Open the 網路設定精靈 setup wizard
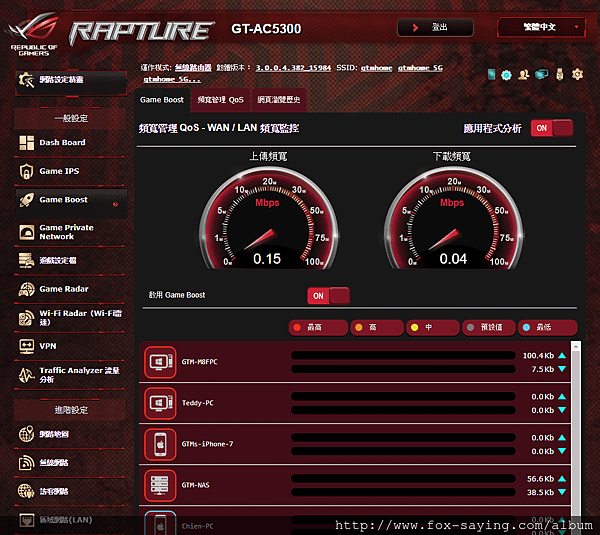Image resolution: width=600 pixels, height=535 pixels. [71, 82]
